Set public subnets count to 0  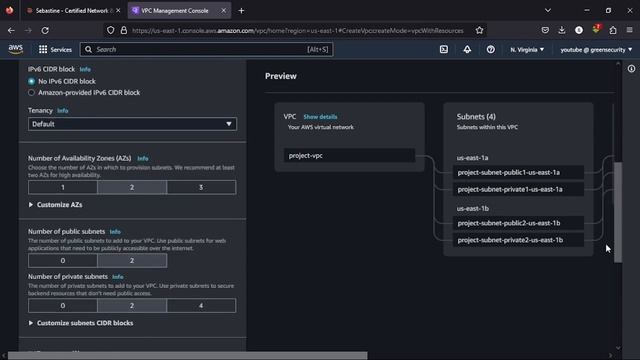pyautogui.click(x=63, y=260)
